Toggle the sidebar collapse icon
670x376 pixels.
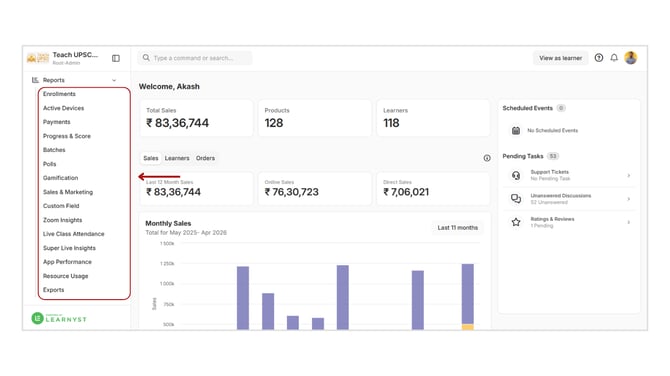(x=116, y=58)
